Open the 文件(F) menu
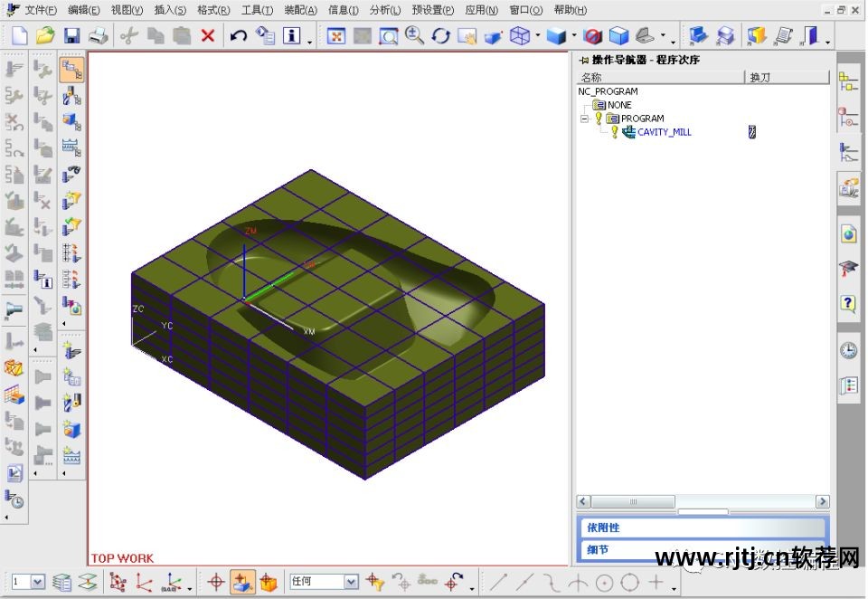 41,10
